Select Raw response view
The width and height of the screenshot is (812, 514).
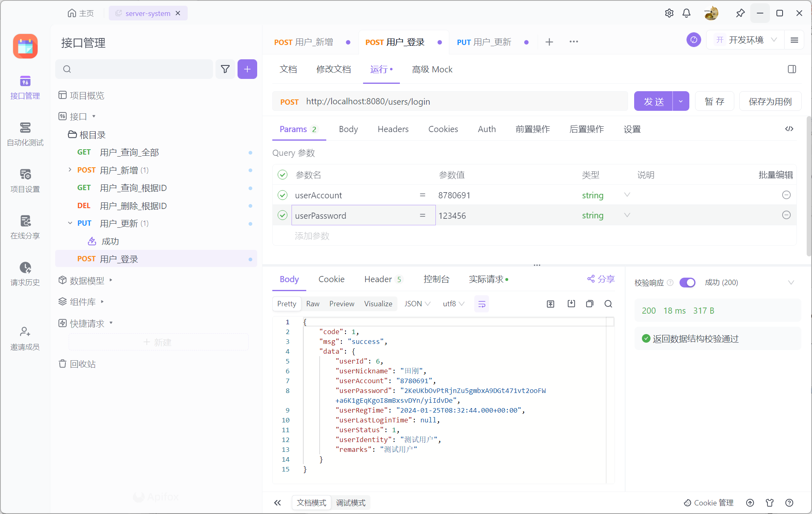click(313, 304)
